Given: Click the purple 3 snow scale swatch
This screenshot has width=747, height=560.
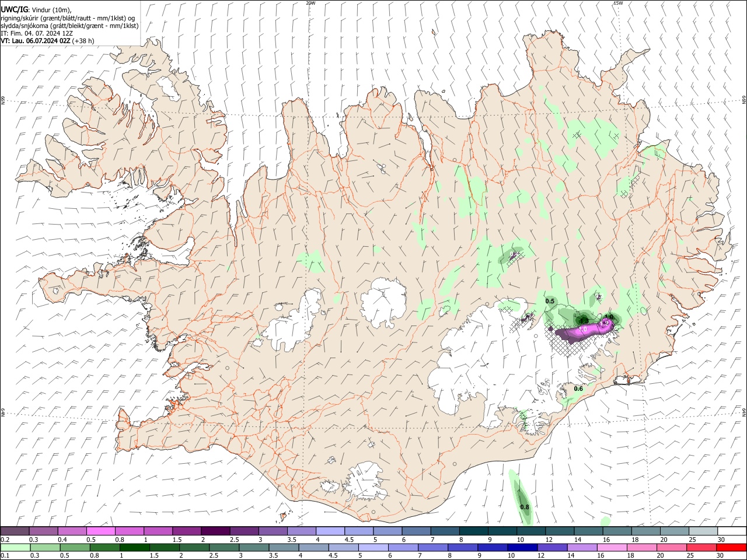Looking at the screenshot, I should (x=273, y=531).
